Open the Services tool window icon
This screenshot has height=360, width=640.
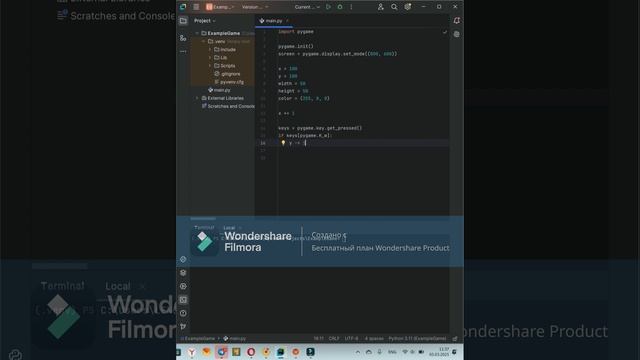tap(183, 286)
